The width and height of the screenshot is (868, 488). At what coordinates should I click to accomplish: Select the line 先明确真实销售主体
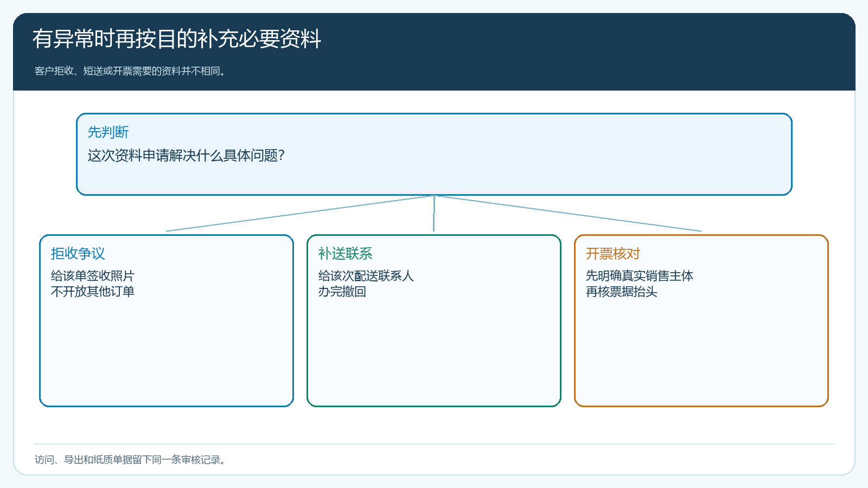(x=640, y=276)
